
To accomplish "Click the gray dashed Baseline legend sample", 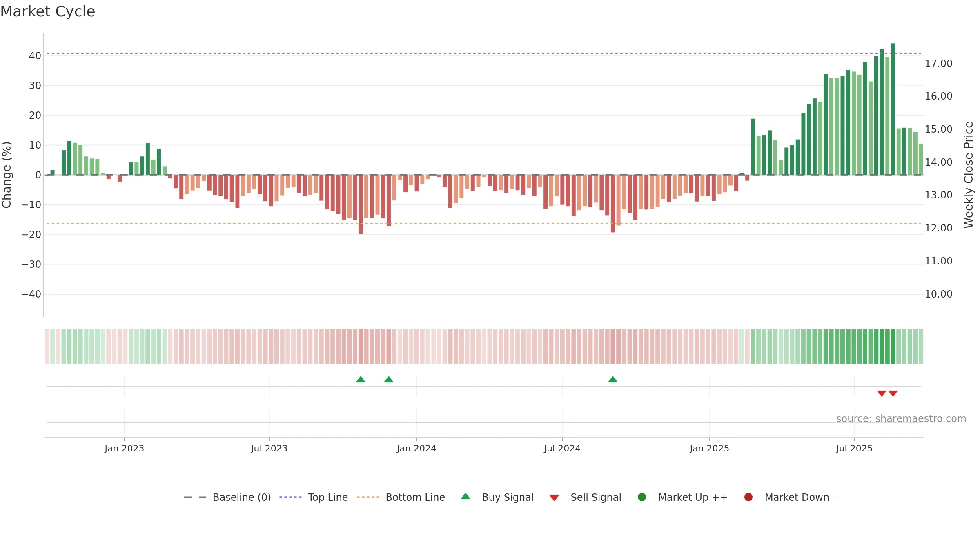I will click(195, 497).
